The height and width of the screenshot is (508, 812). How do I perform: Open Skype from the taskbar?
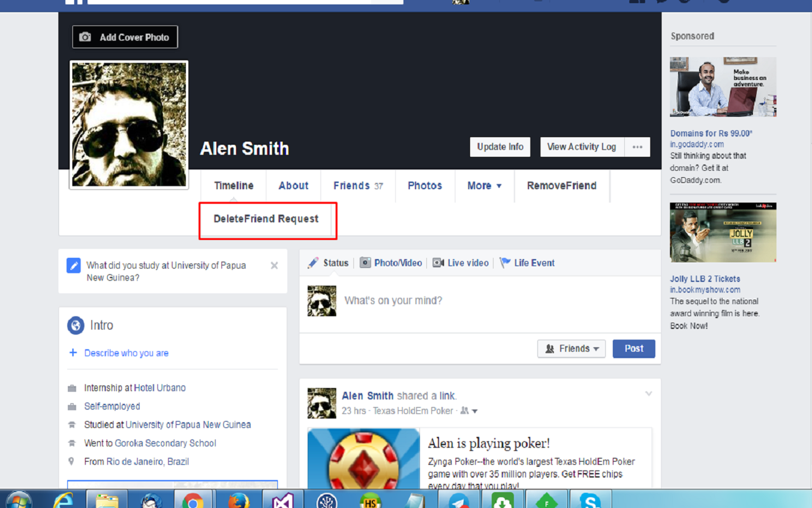(590, 500)
